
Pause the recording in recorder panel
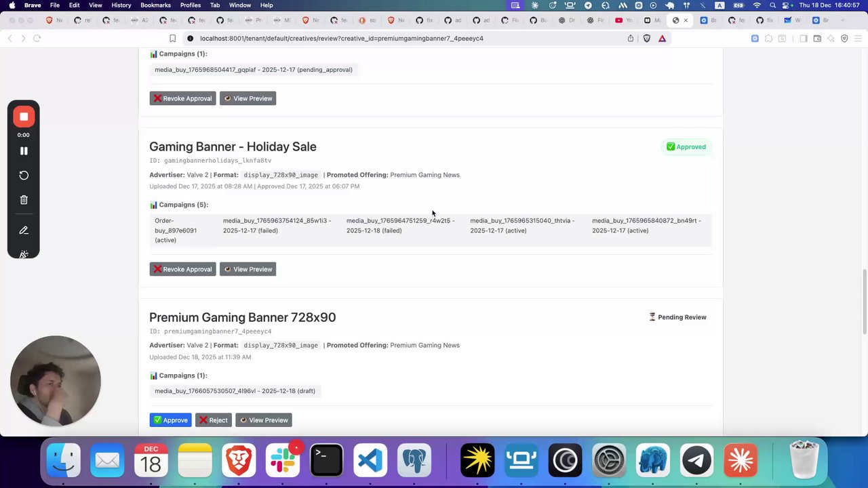point(24,151)
